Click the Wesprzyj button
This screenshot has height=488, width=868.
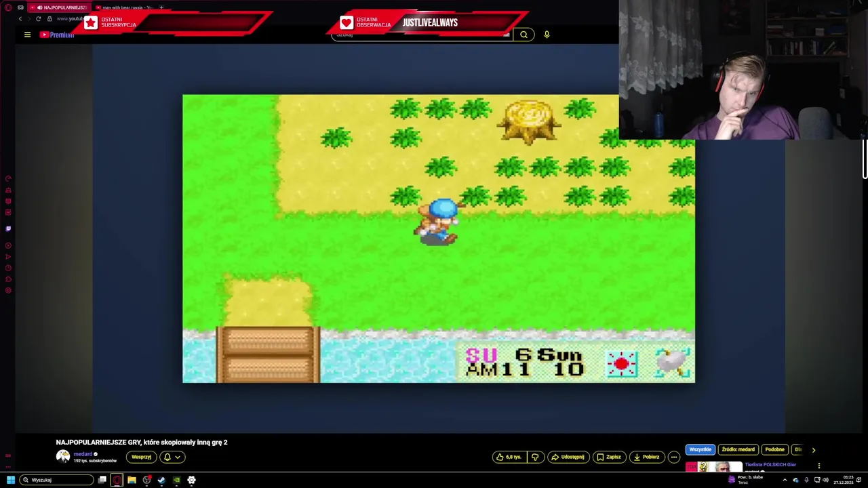pos(141,457)
